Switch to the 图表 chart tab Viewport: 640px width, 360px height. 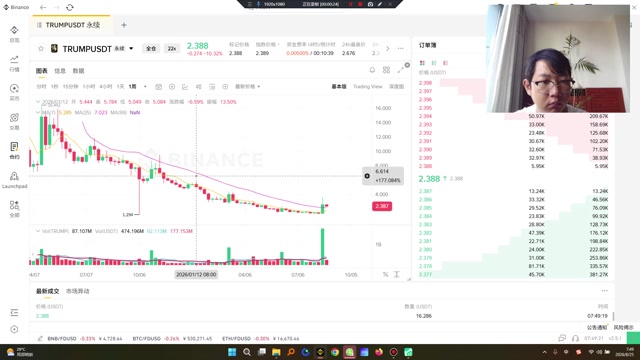coord(42,71)
